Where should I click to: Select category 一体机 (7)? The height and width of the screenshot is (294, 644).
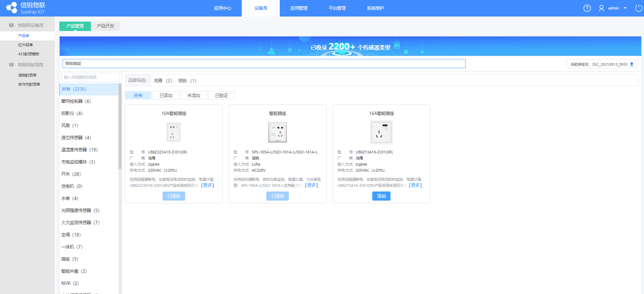coord(89,247)
